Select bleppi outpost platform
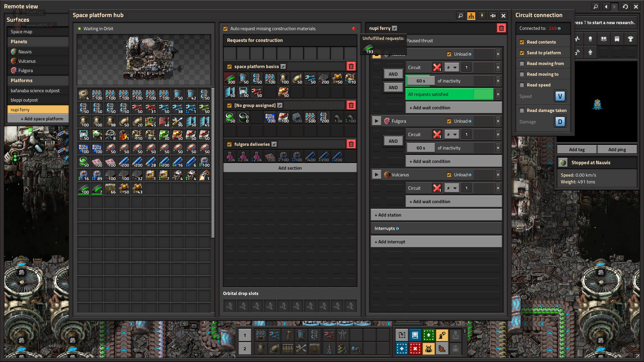 38,100
